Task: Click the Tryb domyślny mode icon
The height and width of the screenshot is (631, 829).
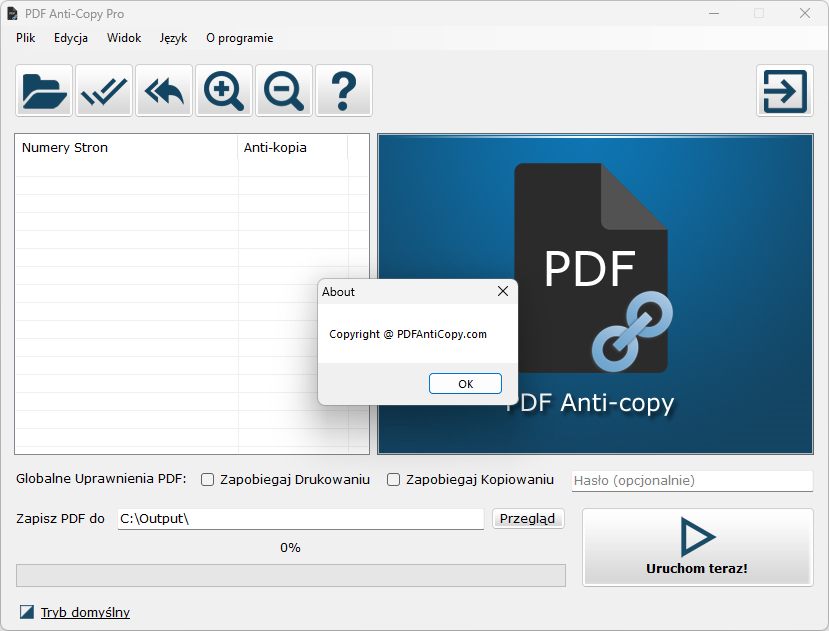Action: click(27, 612)
